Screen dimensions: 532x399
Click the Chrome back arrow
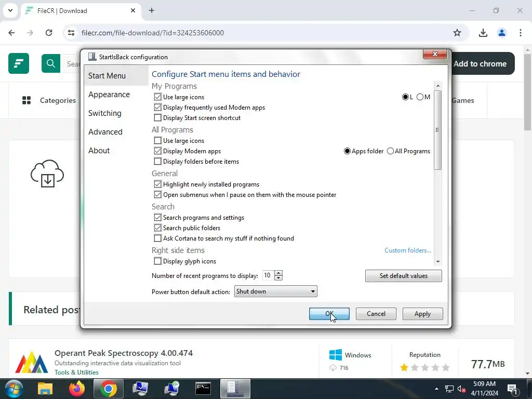coord(11,33)
